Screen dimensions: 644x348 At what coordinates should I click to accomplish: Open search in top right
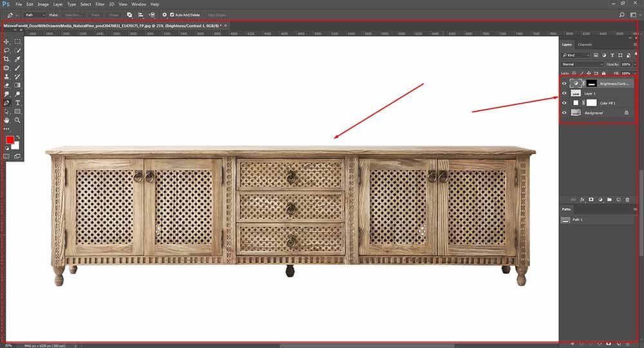(x=622, y=15)
